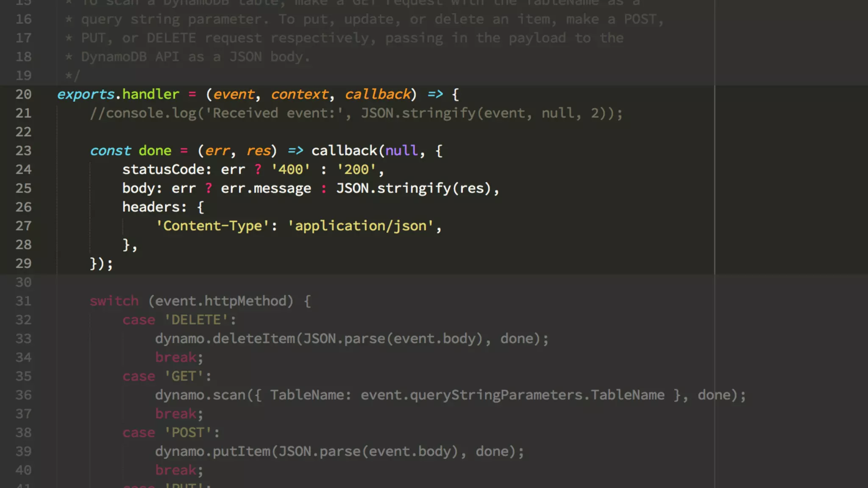Click the 'switch' keyword on line 31
Viewport: 868px width, 488px height.
click(114, 301)
